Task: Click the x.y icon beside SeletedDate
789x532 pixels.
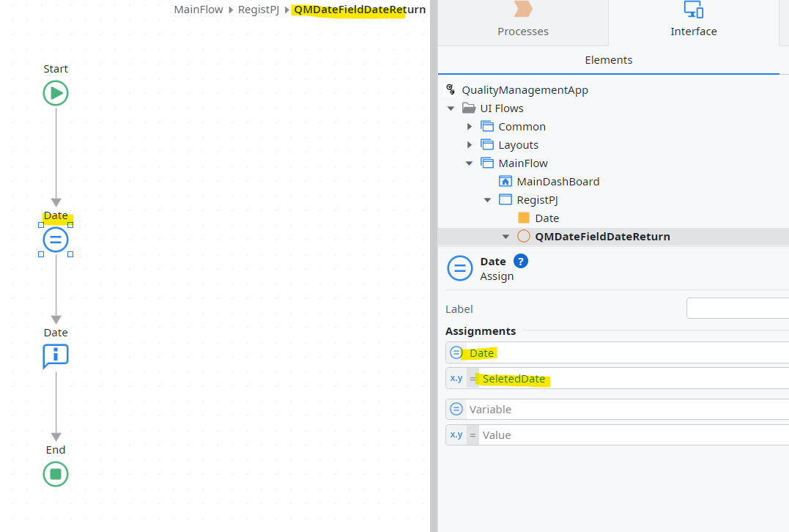Action: click(x=456, y=378)
